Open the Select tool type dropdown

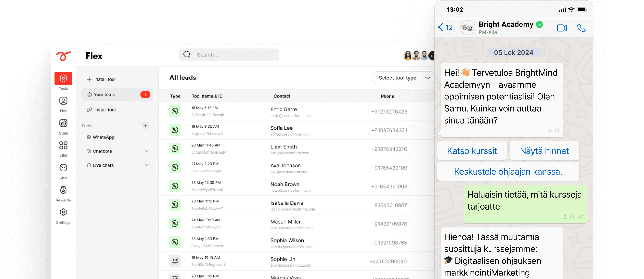[x=404, y=78]
